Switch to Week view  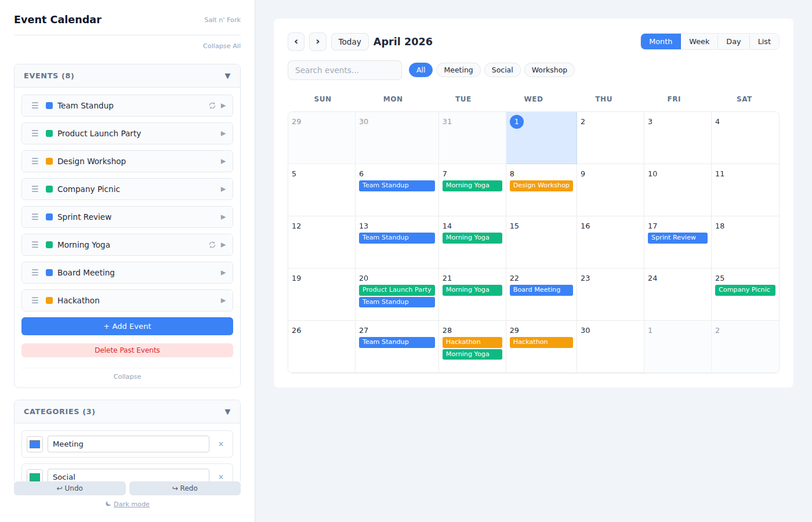click(x=699, y=41)
